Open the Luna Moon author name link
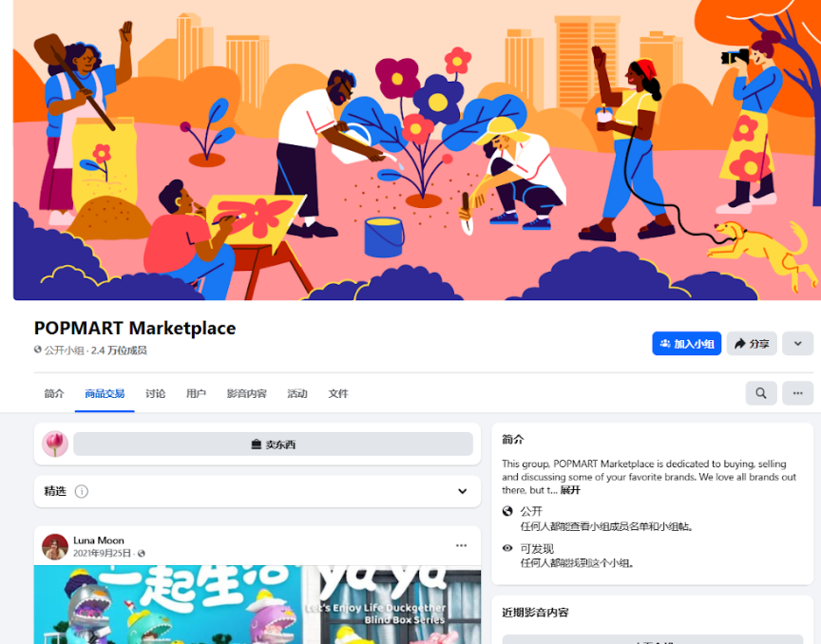 pos(99,540)
